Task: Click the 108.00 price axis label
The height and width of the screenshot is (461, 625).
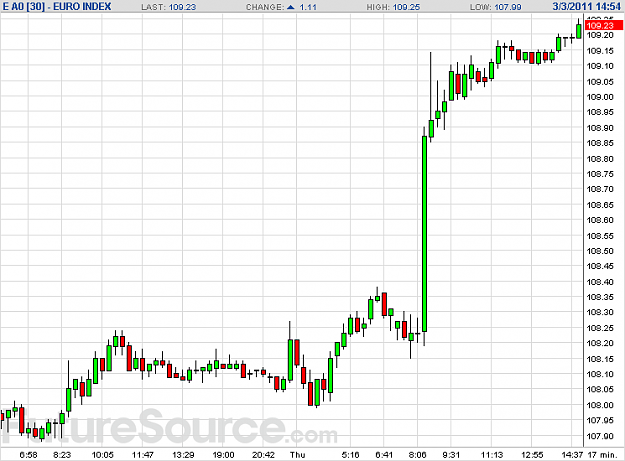Action: [x=600, y=405]
